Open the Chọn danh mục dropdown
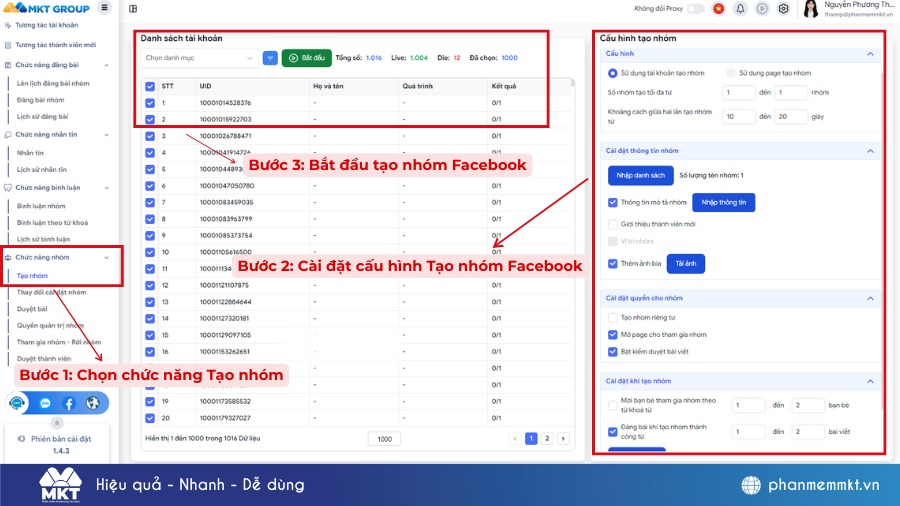 coord(199,58)
